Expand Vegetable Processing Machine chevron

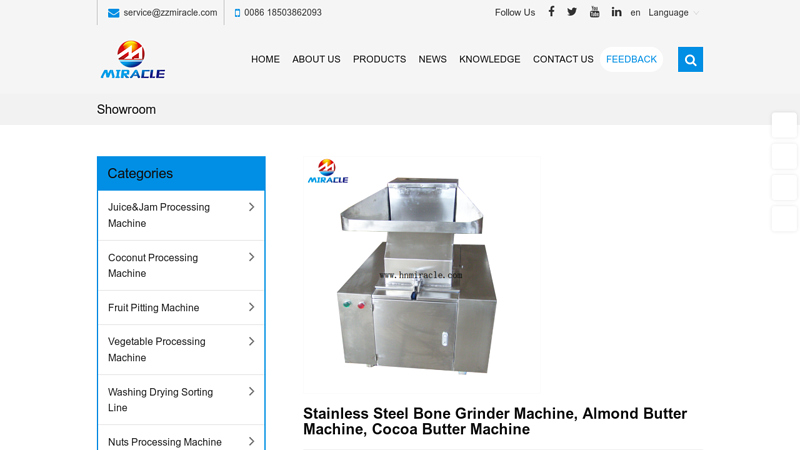[x=251, y=341]
